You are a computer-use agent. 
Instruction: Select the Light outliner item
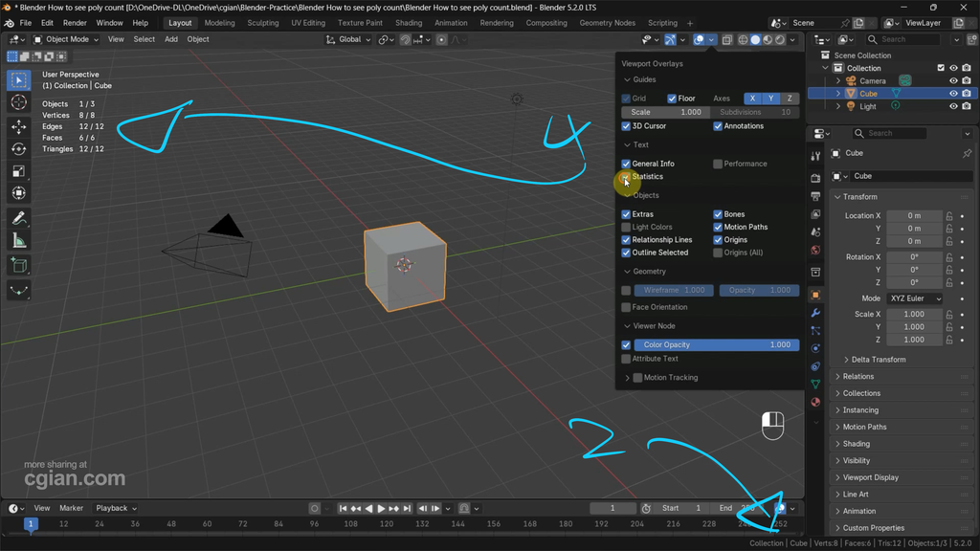click(x=867, y=107)
